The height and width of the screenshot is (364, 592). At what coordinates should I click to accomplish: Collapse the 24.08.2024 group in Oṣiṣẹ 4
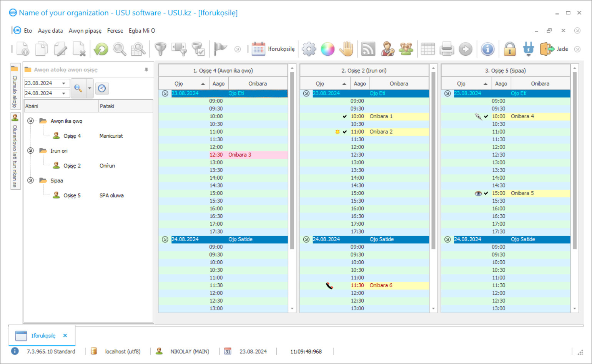pyautogui.click(x=165, y=239)
